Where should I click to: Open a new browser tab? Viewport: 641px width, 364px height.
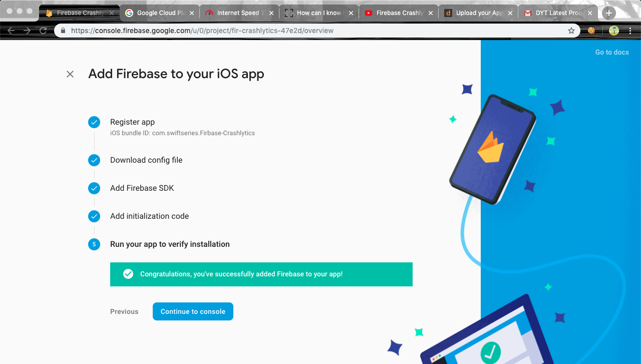pyautogui.click(x=608, y=13)
